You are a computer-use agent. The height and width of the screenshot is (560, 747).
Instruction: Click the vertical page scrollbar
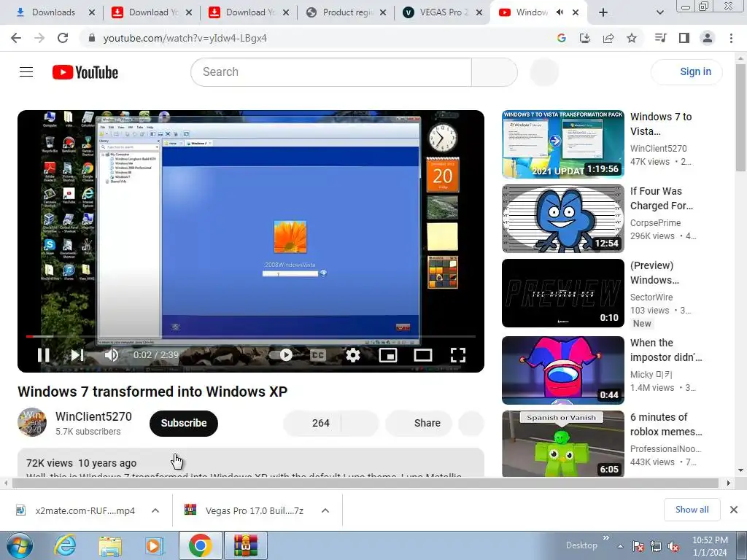[740, 117]
